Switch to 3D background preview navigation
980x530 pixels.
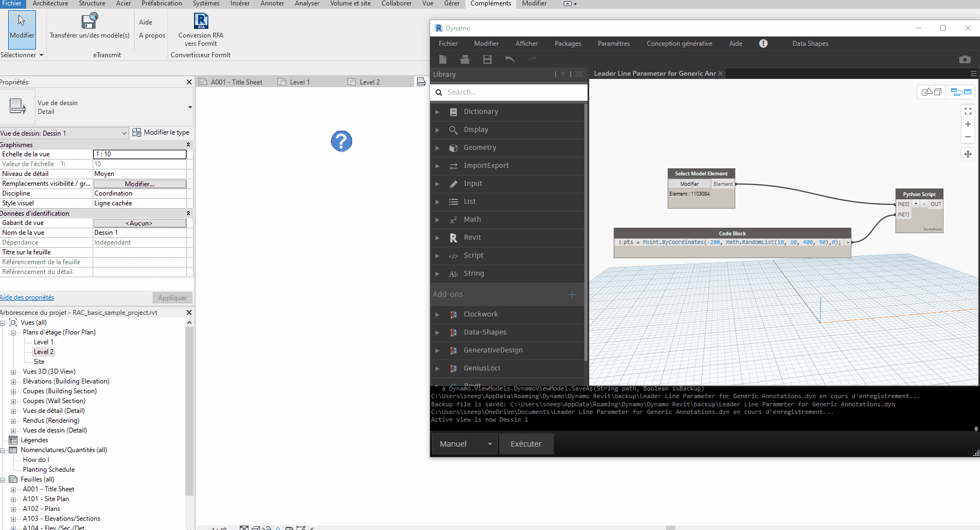click(x=931, y=92)
